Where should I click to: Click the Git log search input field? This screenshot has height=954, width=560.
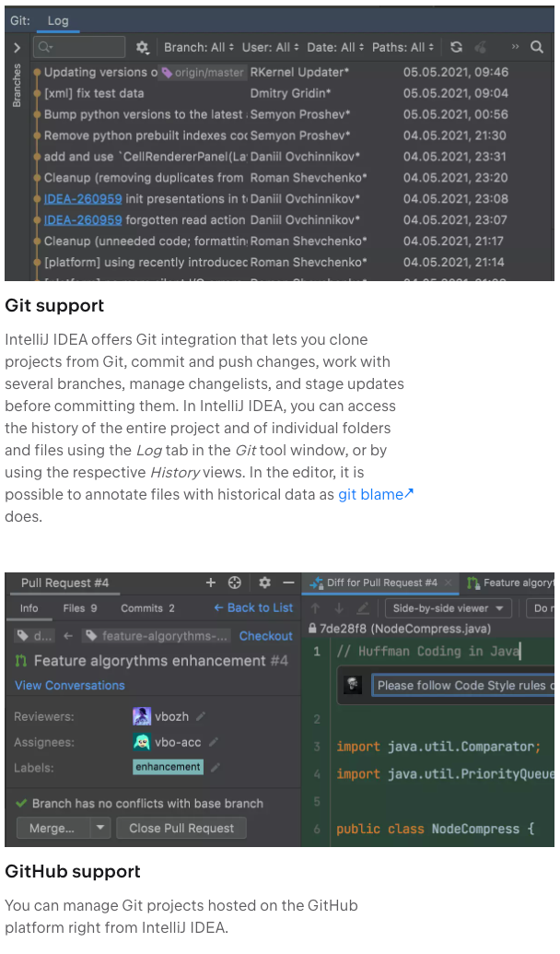coord(78,47)
